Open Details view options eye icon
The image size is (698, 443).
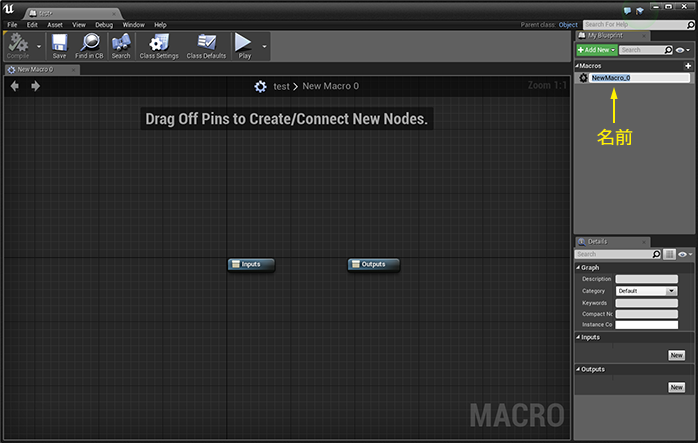point(684,254)
